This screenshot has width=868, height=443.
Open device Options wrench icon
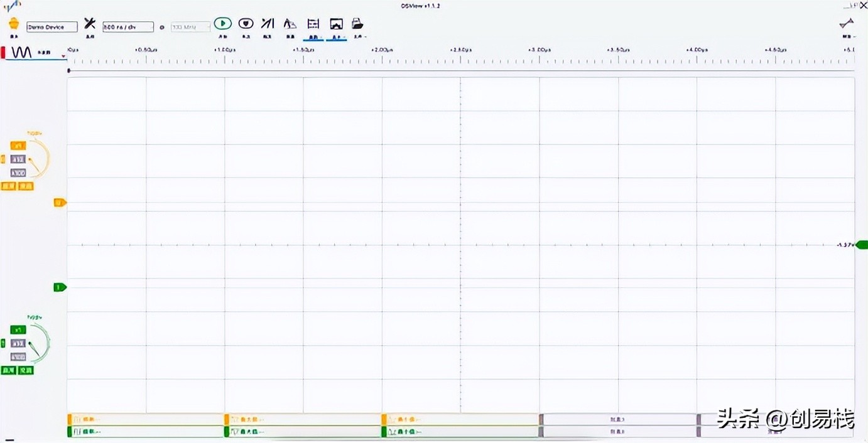[x=90, y=24]
